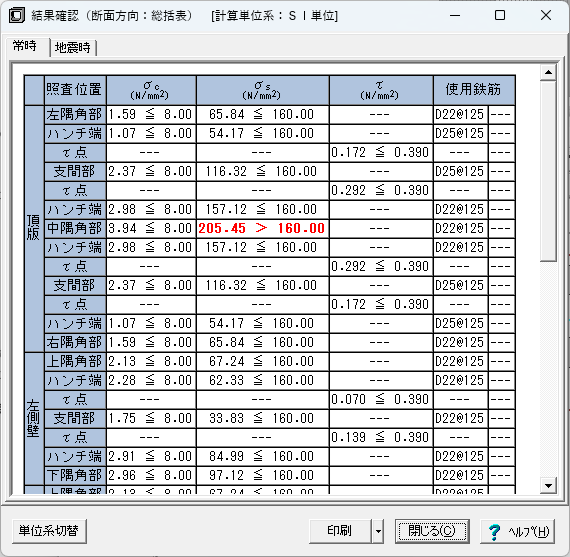Click the 照査位置 column header
570x557 pixels.
[x=75, y=90]
